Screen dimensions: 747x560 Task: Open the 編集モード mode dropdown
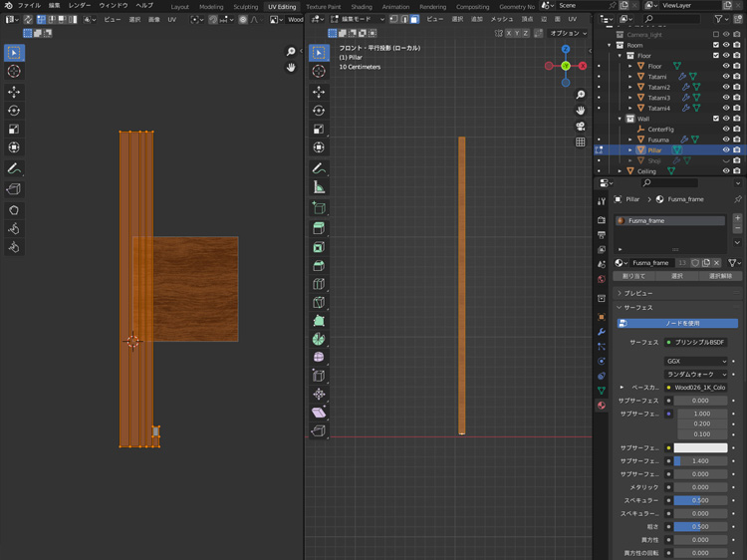(x=357, y=19)
